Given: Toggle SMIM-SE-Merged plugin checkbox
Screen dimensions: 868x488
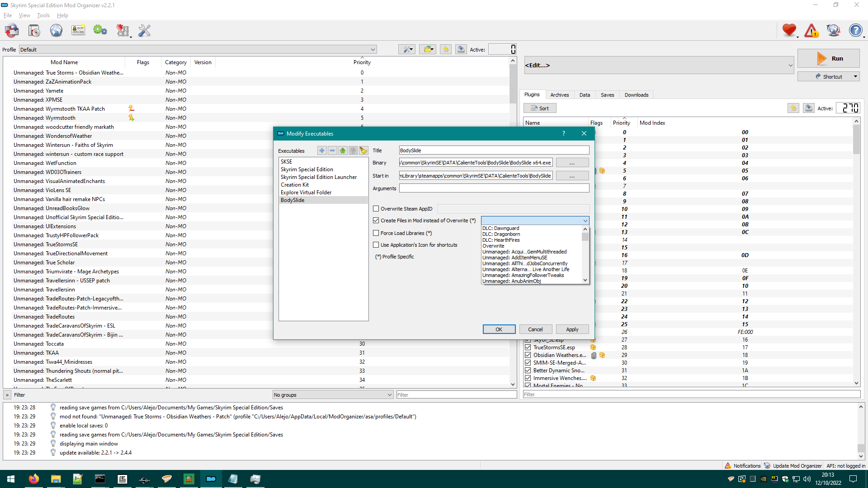Looking at the screenshot, I should point(528,363).
